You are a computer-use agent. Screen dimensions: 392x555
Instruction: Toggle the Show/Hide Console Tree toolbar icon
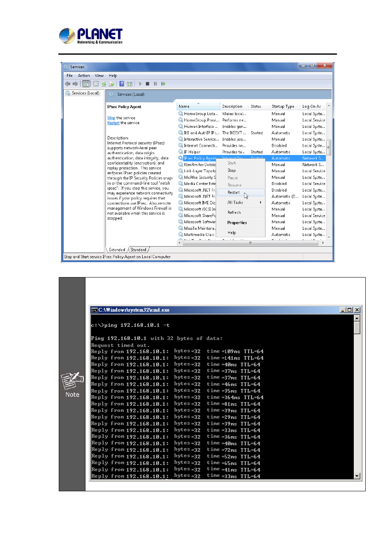(x=86, y=84)
